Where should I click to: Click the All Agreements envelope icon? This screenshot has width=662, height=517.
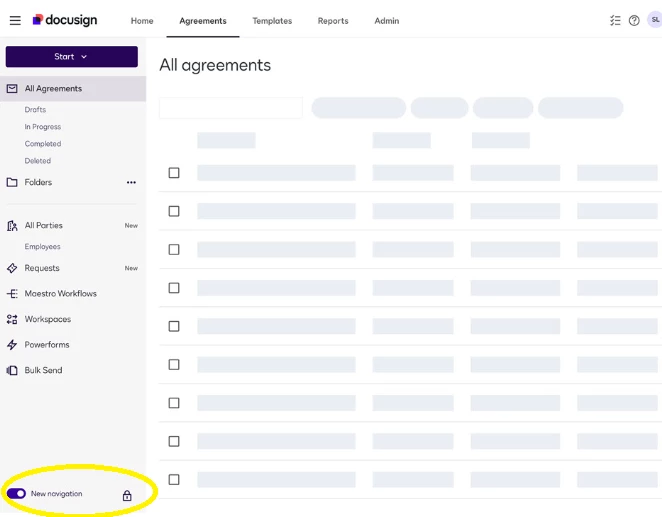coord(12,89)
